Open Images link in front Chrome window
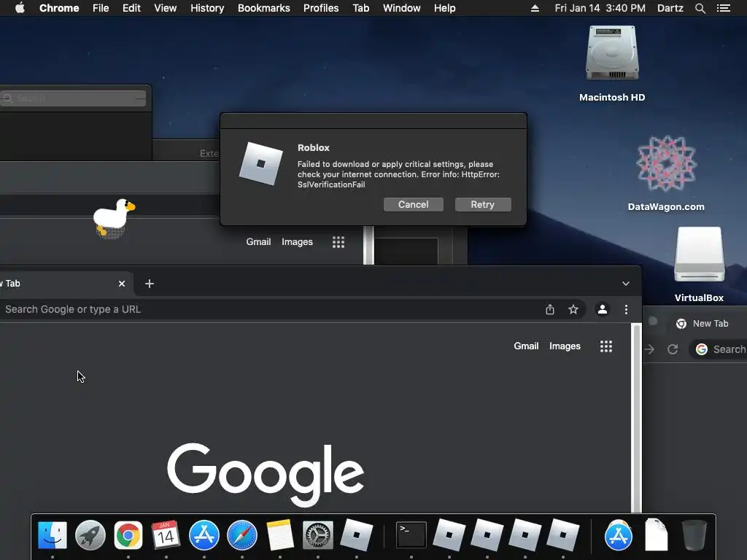 coord(565,346)
